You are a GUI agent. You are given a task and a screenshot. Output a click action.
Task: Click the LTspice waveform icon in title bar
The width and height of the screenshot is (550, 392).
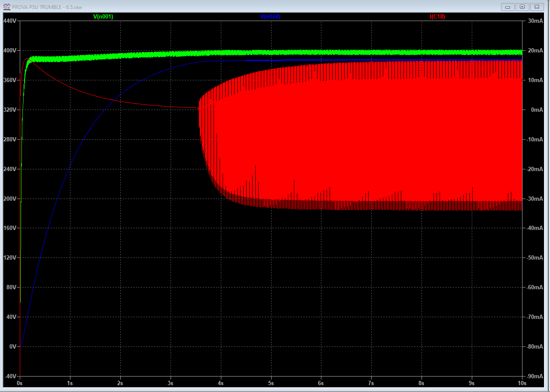(x=6, y=7)
